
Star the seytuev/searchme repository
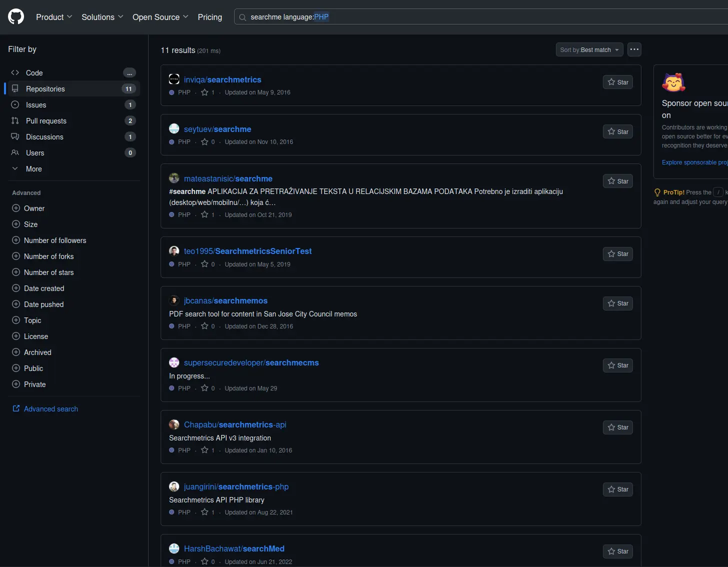tap(618, 131)
